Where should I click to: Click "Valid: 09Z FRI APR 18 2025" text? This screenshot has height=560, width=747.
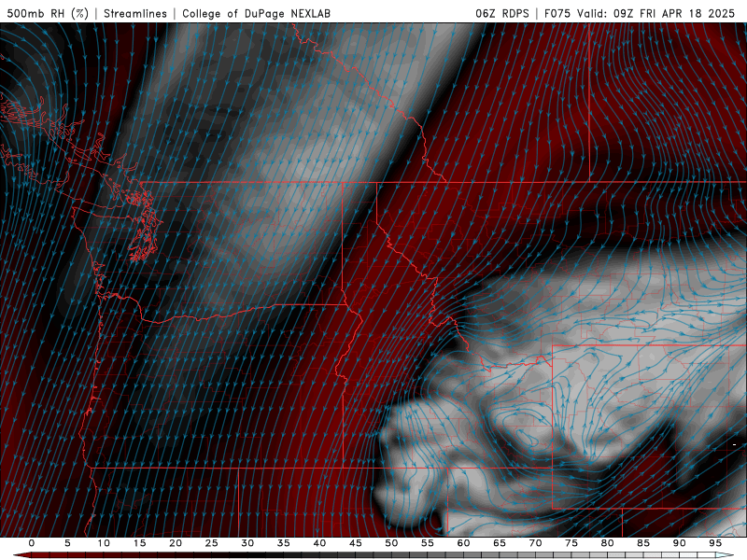pos(656,13)
